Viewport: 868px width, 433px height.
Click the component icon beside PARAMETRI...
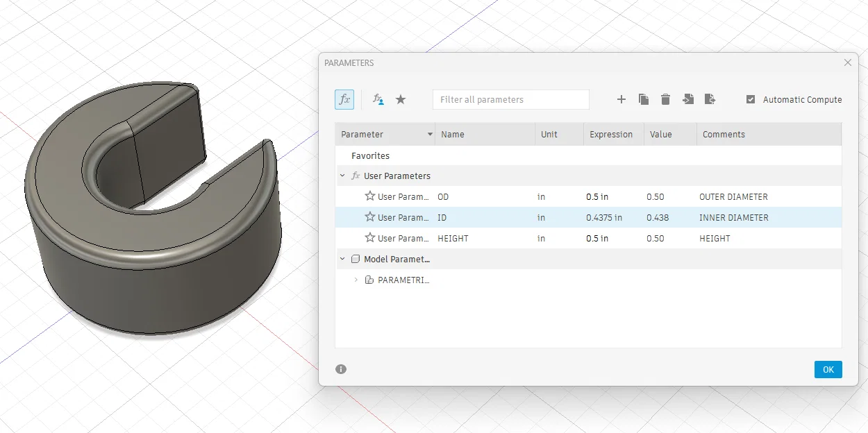pyautogui.click(x=369, y=280)
